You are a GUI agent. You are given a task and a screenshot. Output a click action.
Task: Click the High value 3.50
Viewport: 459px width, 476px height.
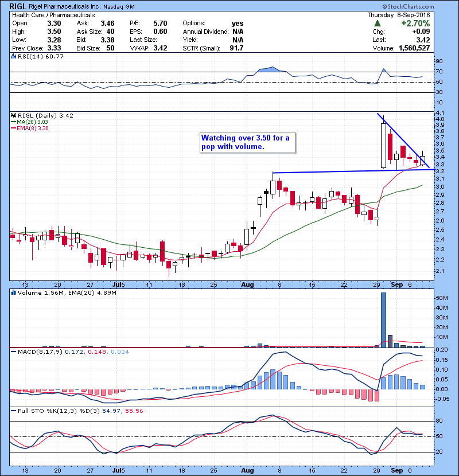[x=54, y=32]
